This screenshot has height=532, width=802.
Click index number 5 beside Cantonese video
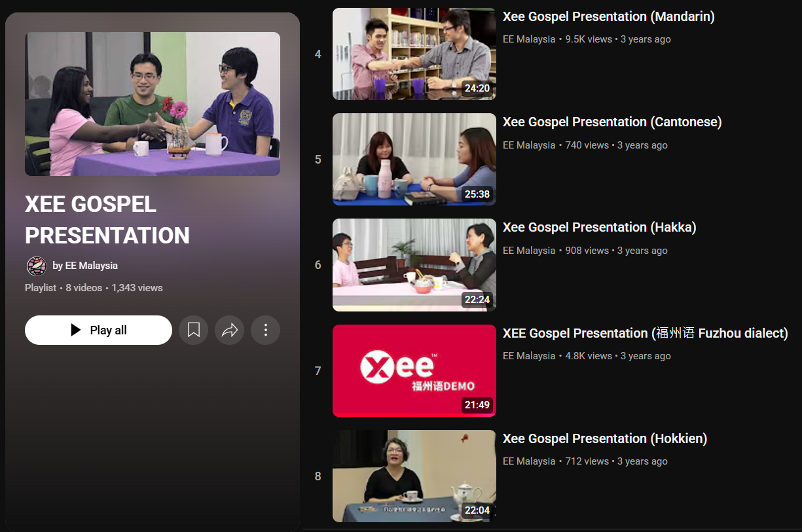pos(318,160)
